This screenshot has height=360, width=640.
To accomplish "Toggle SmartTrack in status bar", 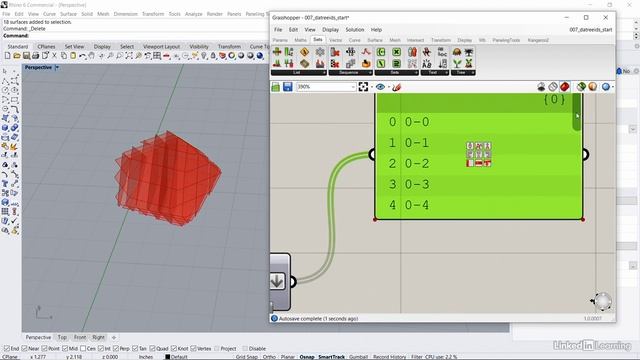I will pos(331,357).
